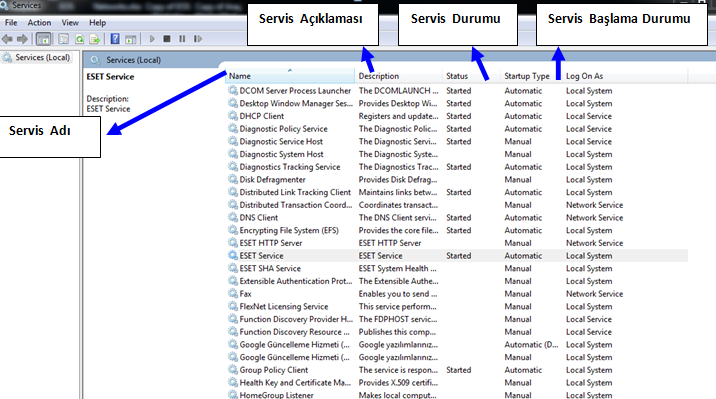Click the gear icon beside Encrypting File System (EFS)
The height and width of the screenshot is (399, 716).
233,231
